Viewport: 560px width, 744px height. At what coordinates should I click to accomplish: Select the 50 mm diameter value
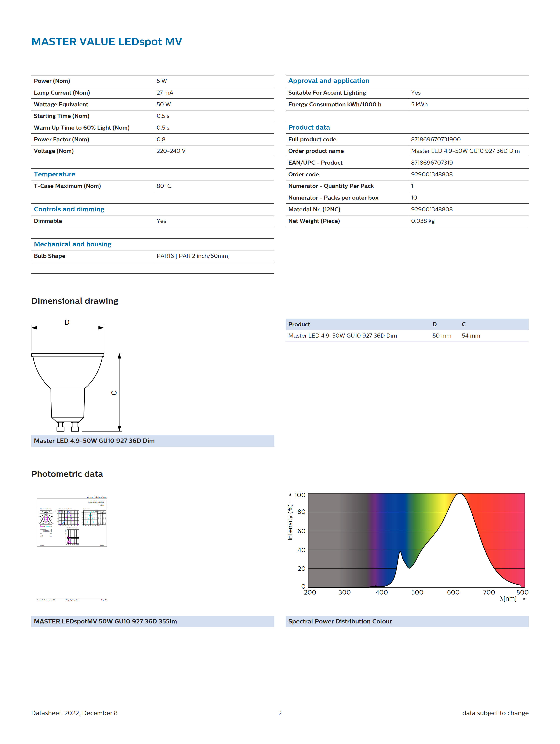[442, 336]
